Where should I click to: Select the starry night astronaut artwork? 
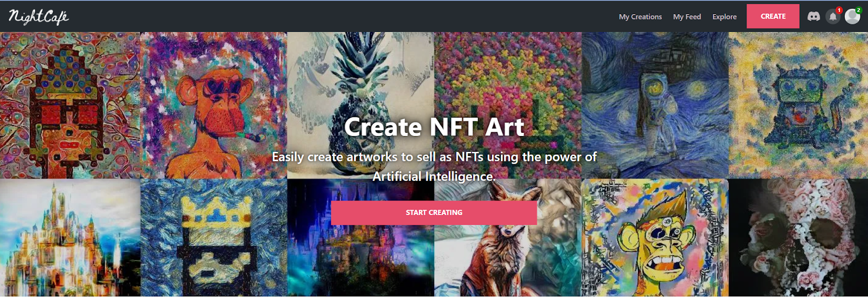tap(655, 105)
